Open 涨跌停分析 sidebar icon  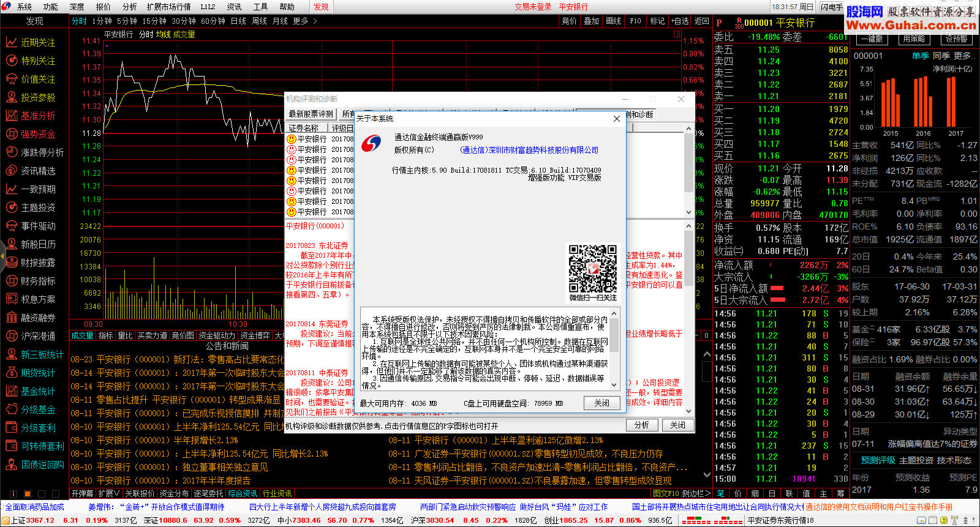(x=11, y=152)
